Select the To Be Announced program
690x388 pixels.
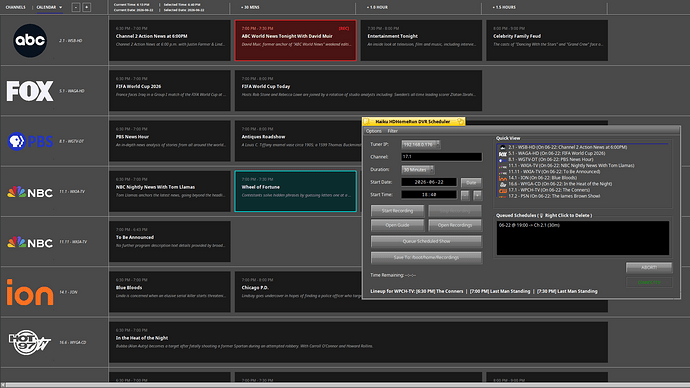pos(170,242)
